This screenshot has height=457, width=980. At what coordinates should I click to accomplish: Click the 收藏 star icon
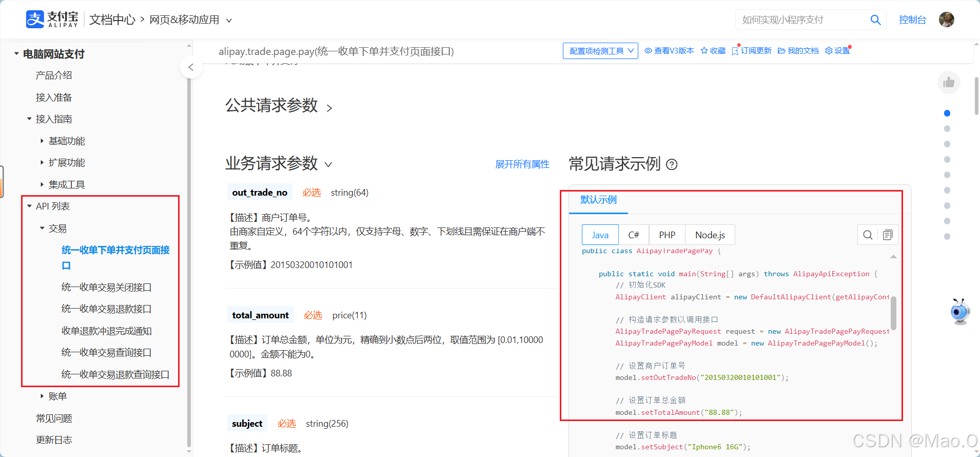[713, 51]
